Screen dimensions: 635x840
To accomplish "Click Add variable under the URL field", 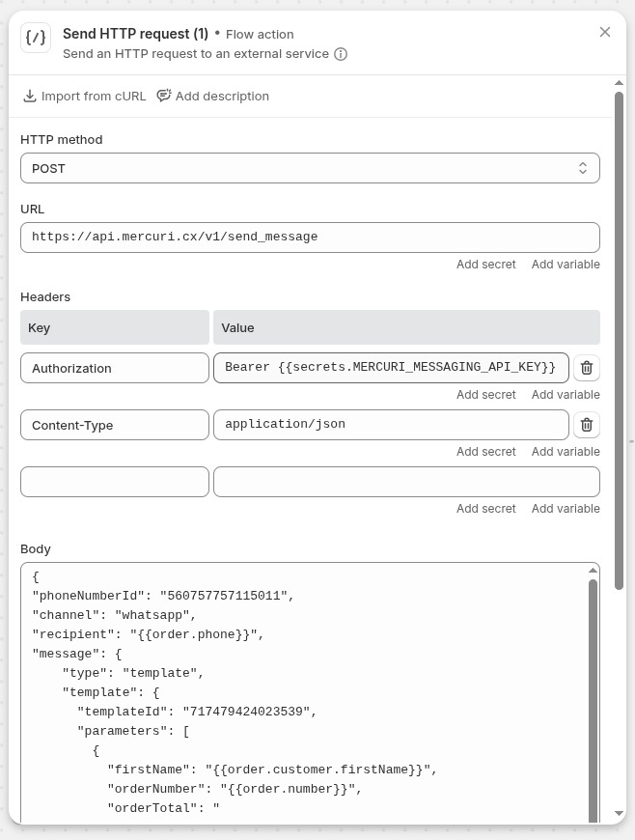I will (566, 265).
